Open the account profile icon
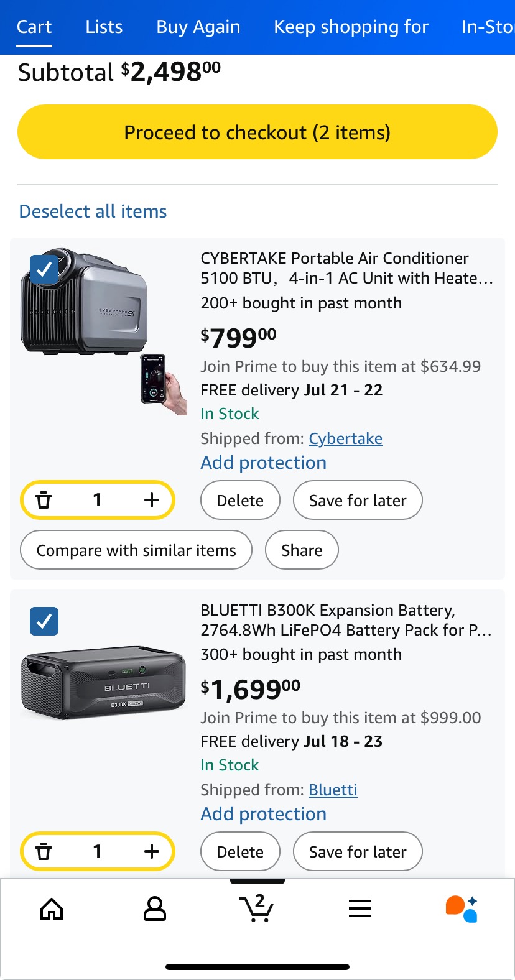This screenshot has width=515, height=980. pyautogui.click(x=155, y=909)
